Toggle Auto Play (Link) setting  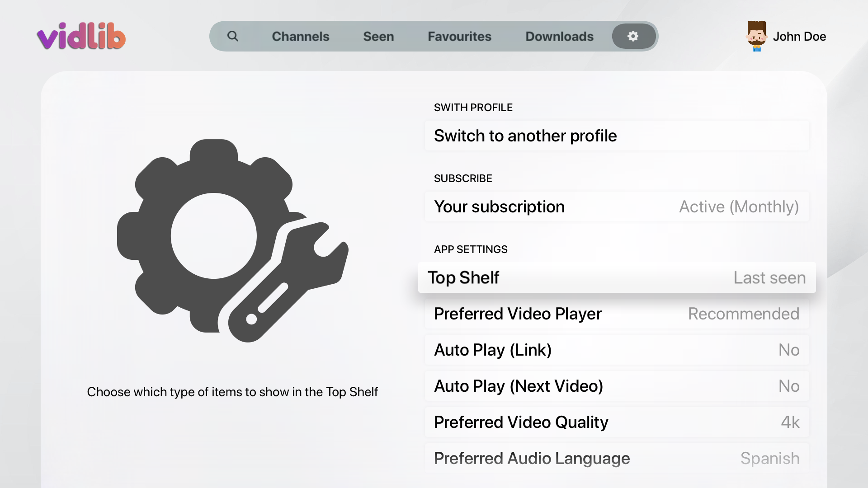tap(617, 350)
